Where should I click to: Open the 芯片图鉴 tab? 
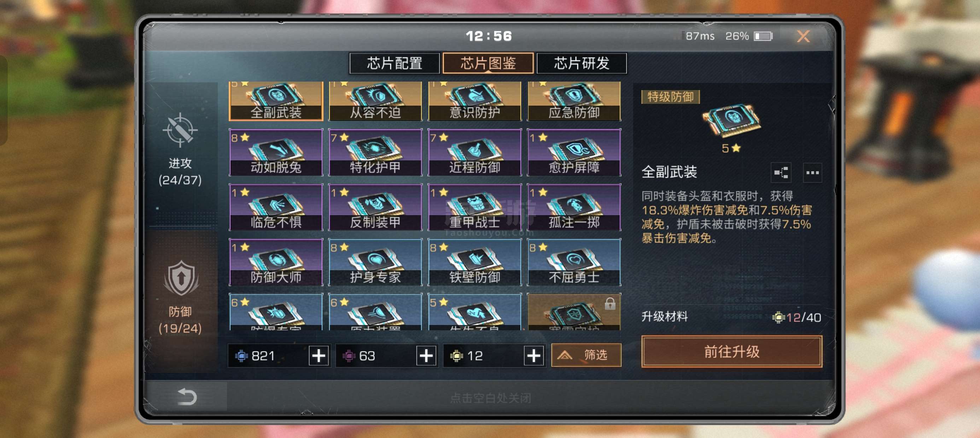click(488, 63)
